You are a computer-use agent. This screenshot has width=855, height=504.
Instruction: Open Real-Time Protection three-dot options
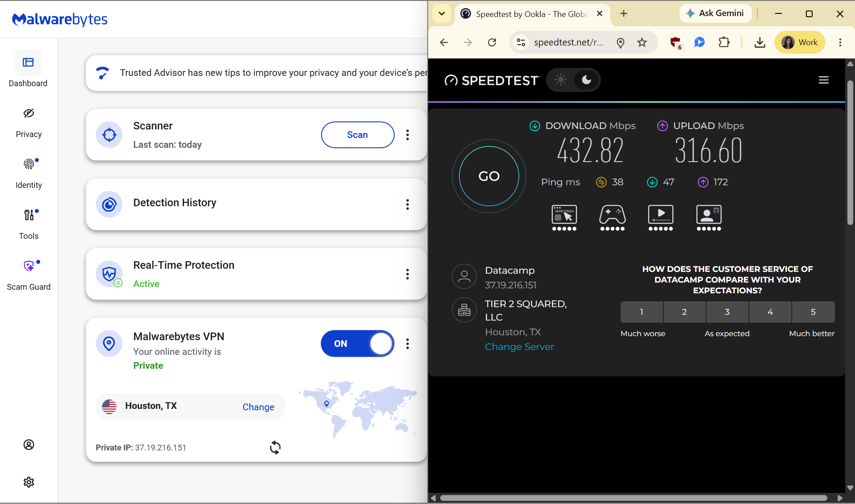coord(408,274)
